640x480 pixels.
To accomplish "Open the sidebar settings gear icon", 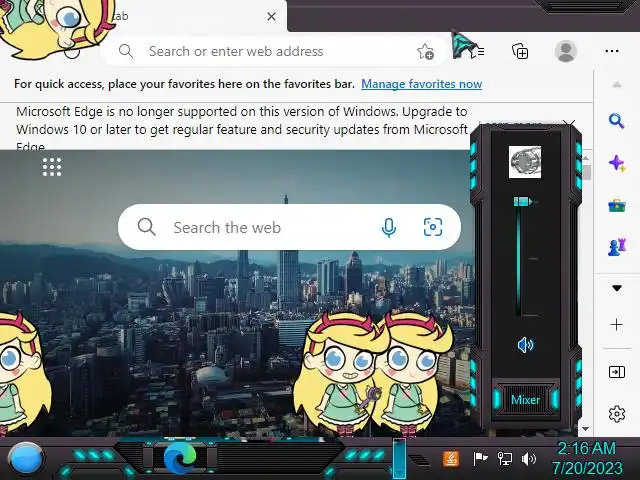I will 617,414.
